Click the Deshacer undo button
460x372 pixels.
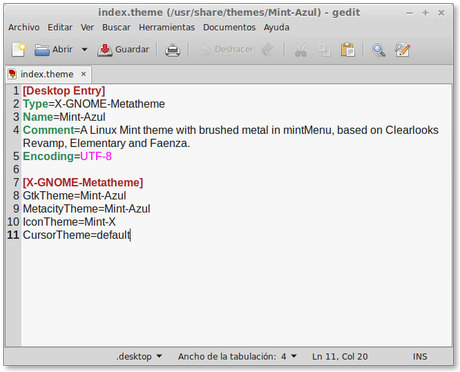[x=227, y=50]
